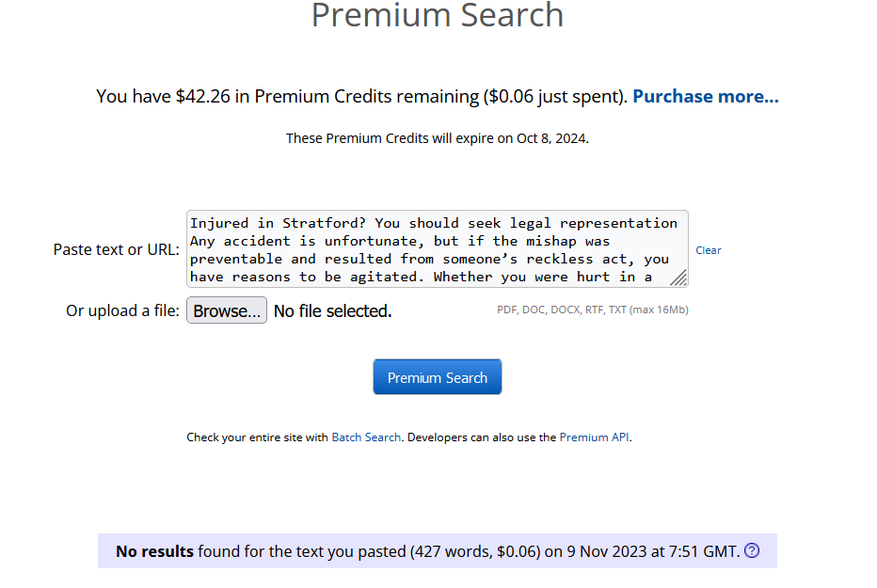
Task: Click the credits expiry date notice
Action: (438, 138)
